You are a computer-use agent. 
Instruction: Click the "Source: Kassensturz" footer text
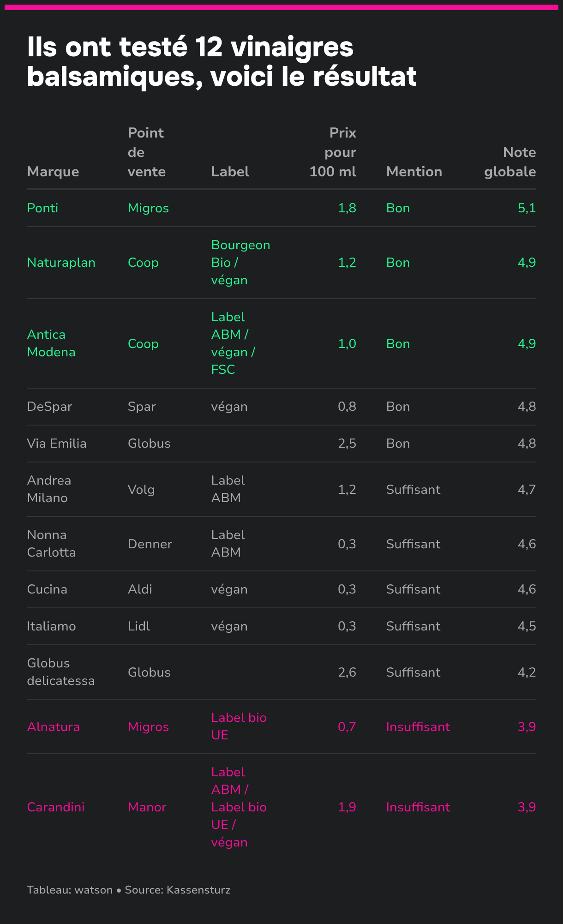coord(177,890)
